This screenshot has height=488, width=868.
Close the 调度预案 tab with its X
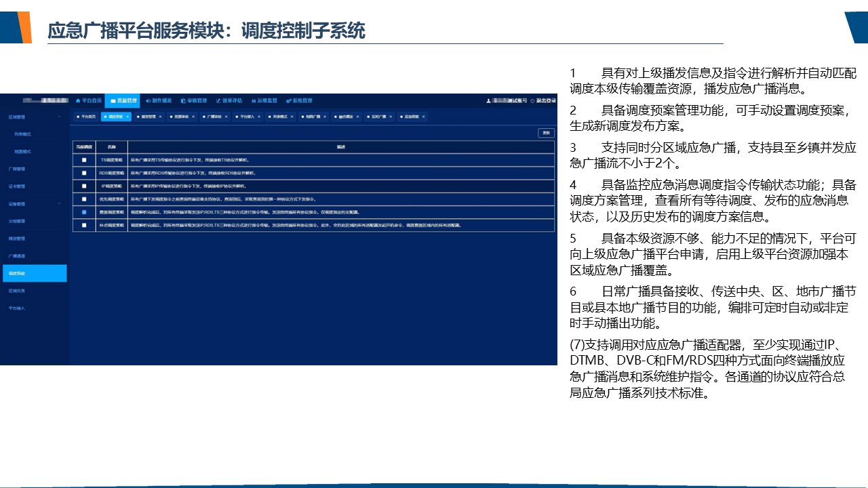[127, 117]
